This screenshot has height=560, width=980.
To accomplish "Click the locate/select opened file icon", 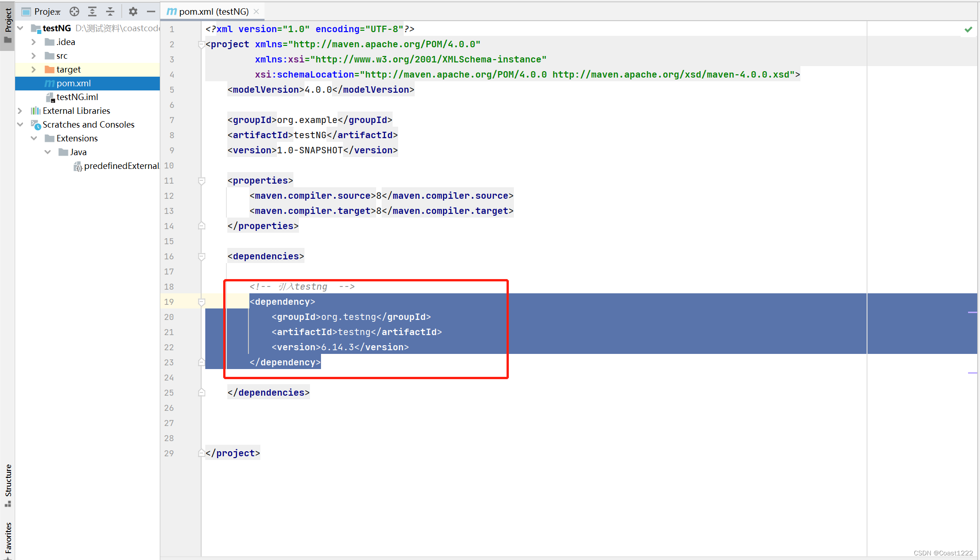I will coord(74,11).
